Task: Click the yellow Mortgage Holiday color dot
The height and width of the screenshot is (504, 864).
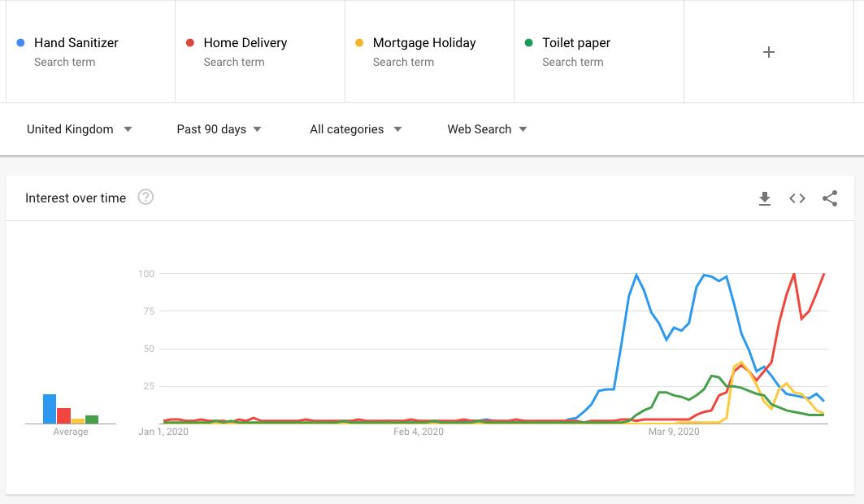Action: point(359,42)
